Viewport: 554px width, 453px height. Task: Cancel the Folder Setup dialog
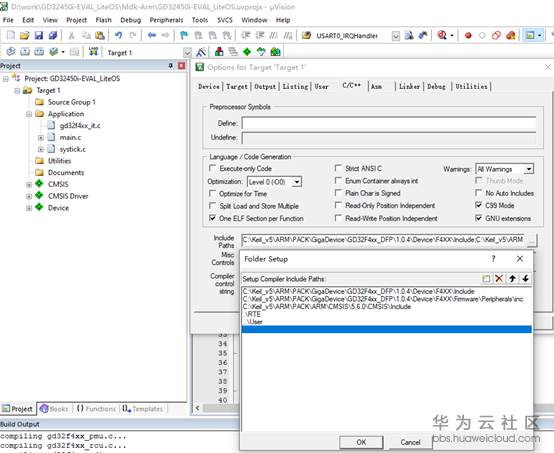point(410,442)
